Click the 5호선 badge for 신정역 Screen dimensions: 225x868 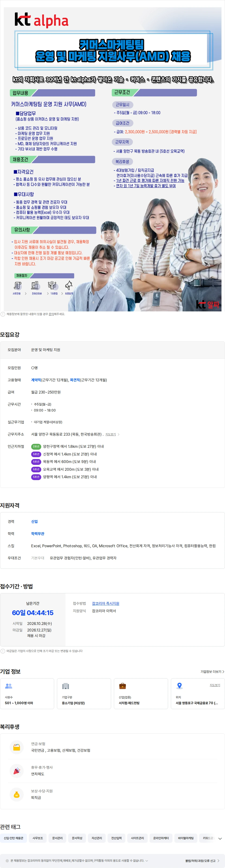[x=36, y=454]
